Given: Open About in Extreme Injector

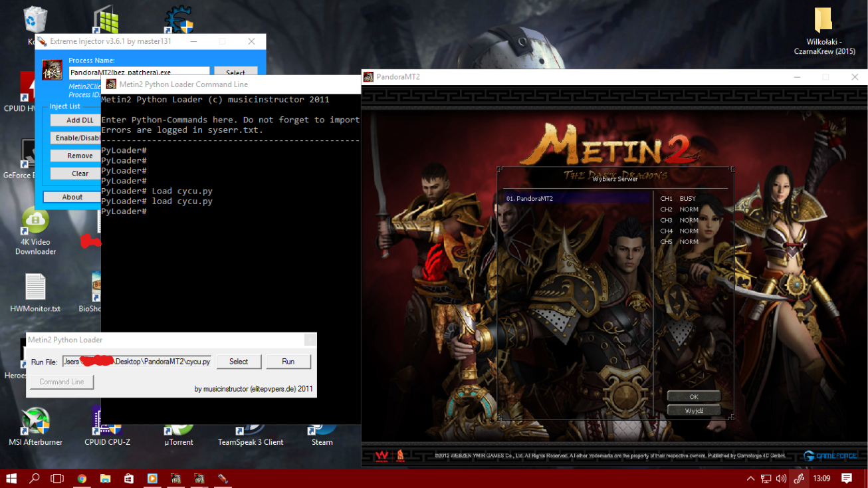Looking at the screenshot, I should 72,197.
